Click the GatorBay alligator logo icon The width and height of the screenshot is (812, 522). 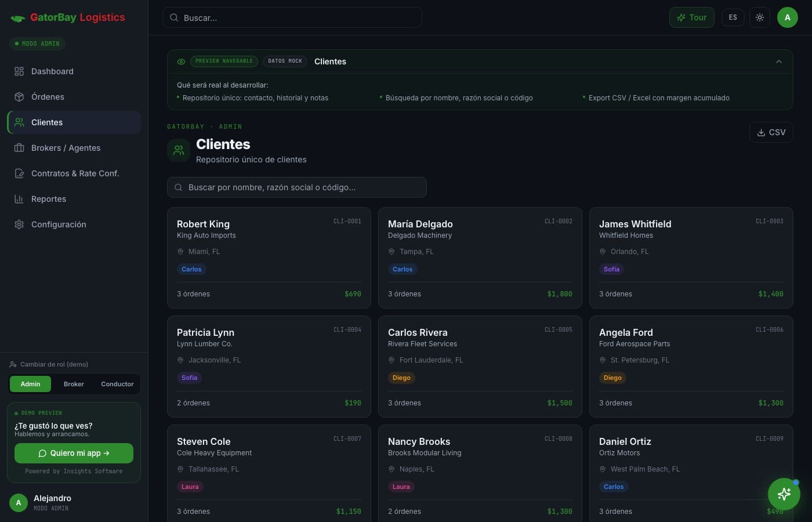click(17, 18)
